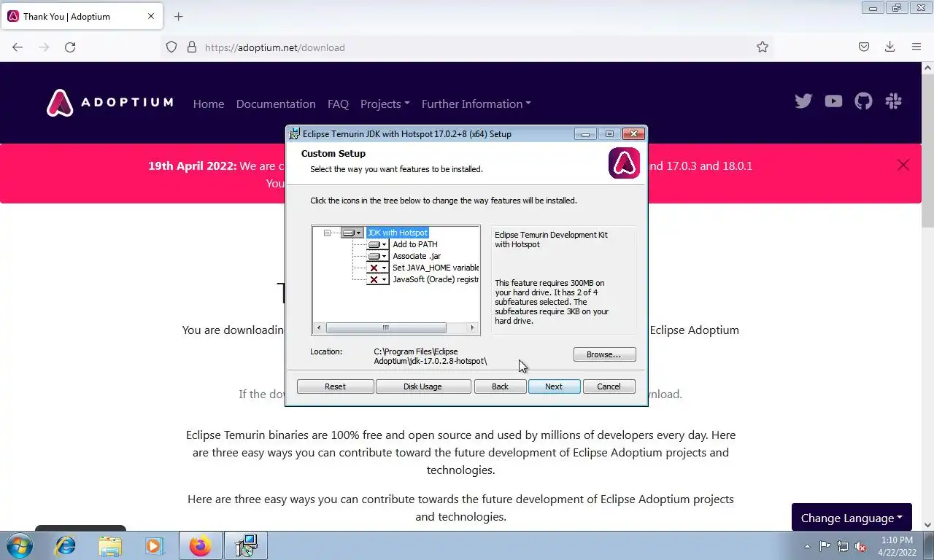This screenshot has width=934, height=560.
Task: Click the feature tree horizontal scrollbar thumb
Action: pos(386,328)
